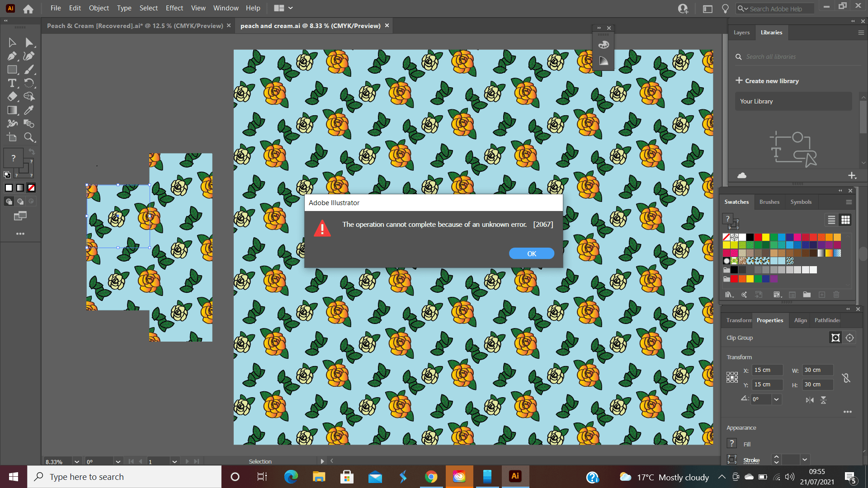This screenshot has height=488, width=868.
Task: Switch to the Brushes tab
Action: 769,202
